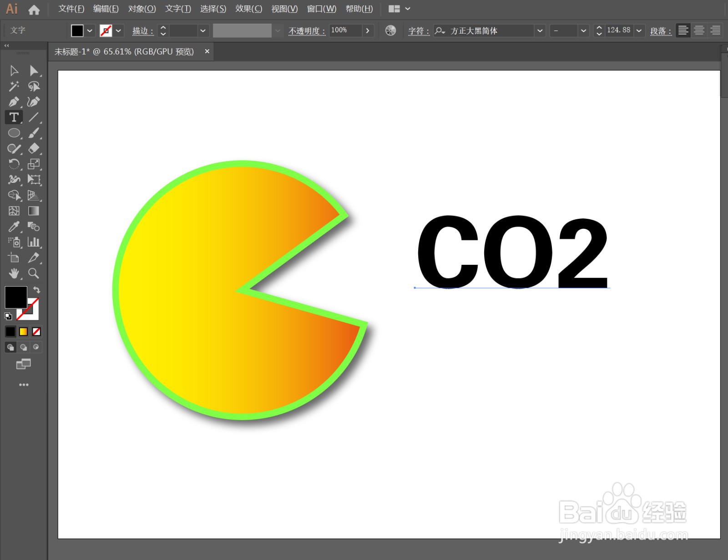The height and width of the screenshot is (560, 728).
Task: Click the toolbox black fill swatch
Action: (x=15, y=297)
